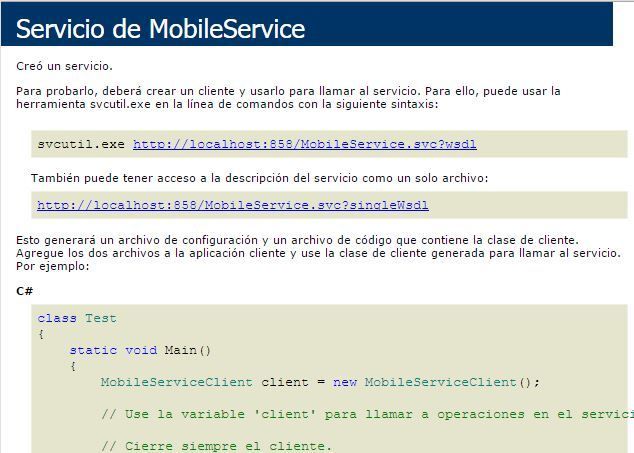634x453 pixels.
Task: Click the 'MobileServiceClient client = new' code line
Action: [x=320, y=382]
